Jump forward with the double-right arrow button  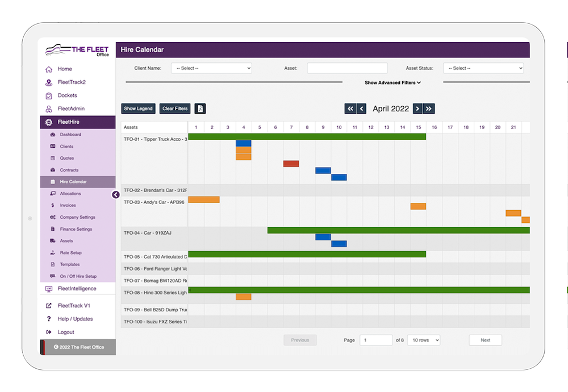[428, 109]
